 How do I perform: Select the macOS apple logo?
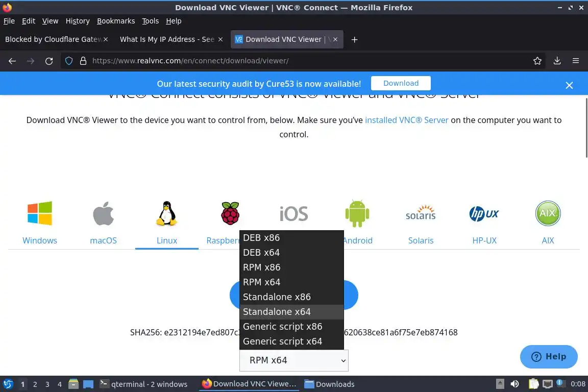[103, 213]
